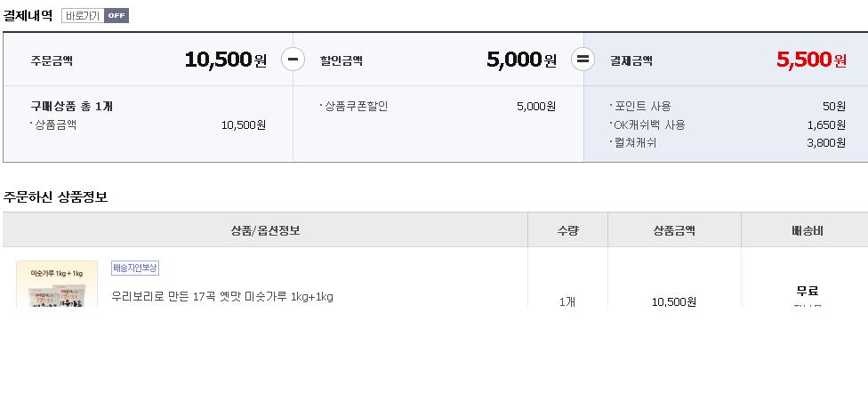Click the 무료 shipping fee text
Viewport: 868px width, 409px height.
coord(807,291)
